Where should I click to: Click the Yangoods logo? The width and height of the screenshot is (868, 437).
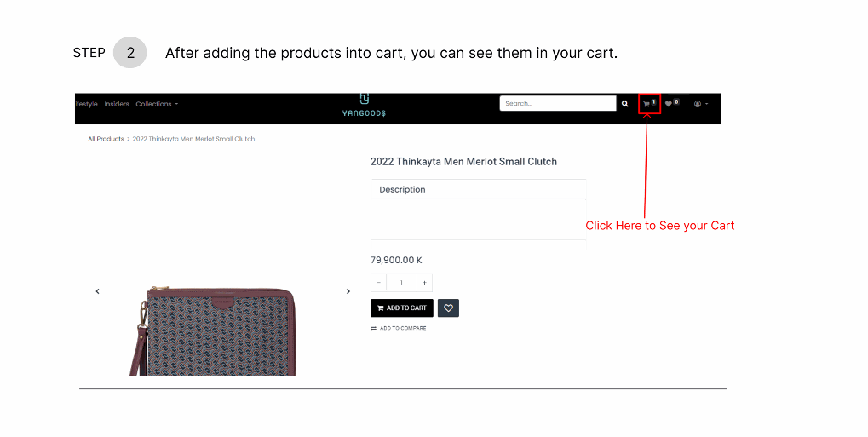pyautogui.click(x=364, y=106)
